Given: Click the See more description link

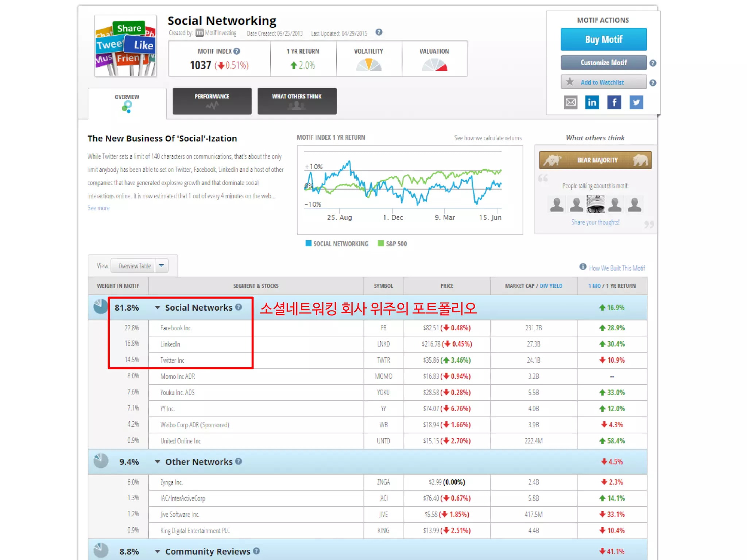Looking at the screenshot, I should pyautogui.click(x=98, y=208).
